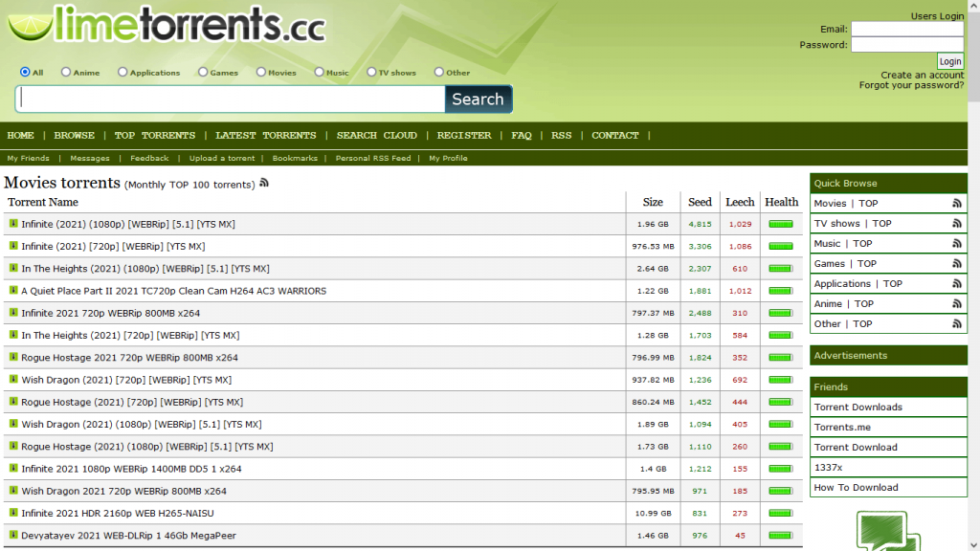
Task: Click download icon for A Quiet Place Part II
Action: [x=13, y=290]
